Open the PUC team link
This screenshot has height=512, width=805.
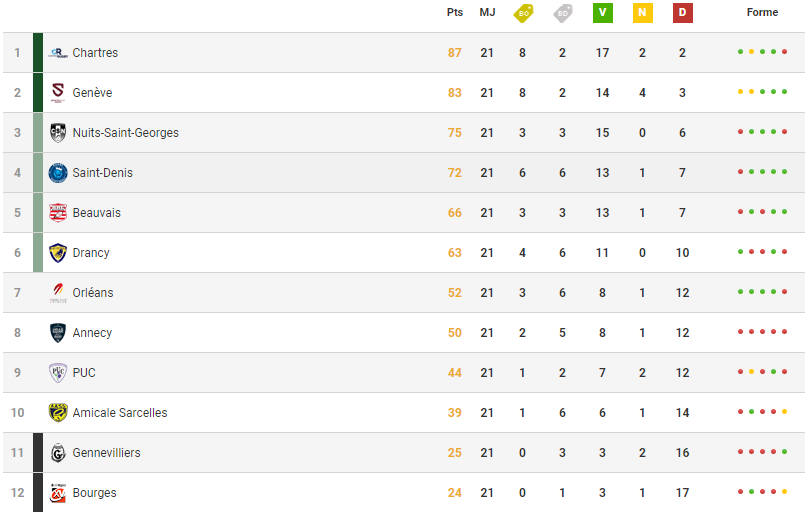click(x=84, y=373)
